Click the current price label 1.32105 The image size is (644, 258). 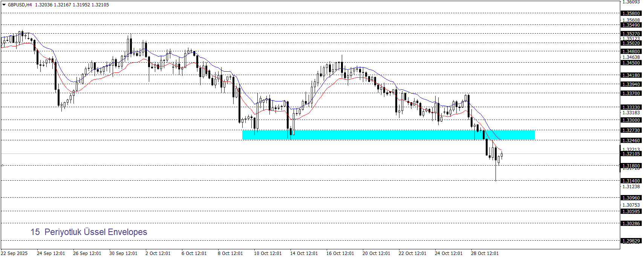[x=631, y=154]
